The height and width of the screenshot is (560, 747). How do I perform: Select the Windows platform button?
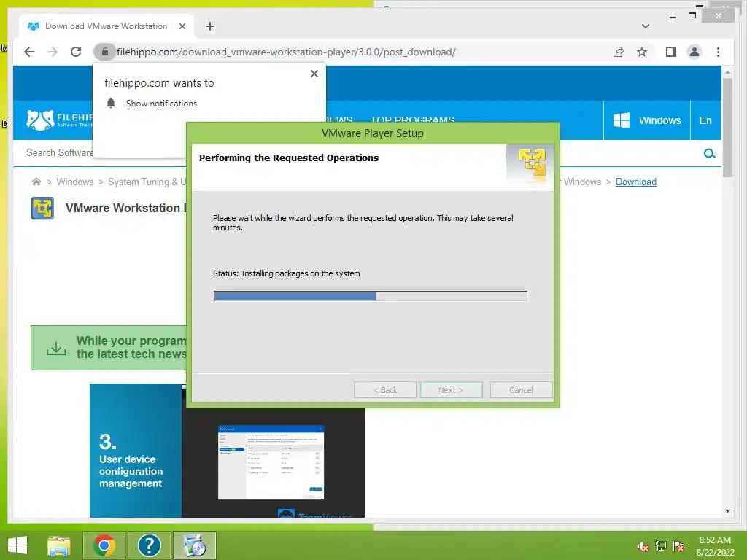(x=646, y=120)
